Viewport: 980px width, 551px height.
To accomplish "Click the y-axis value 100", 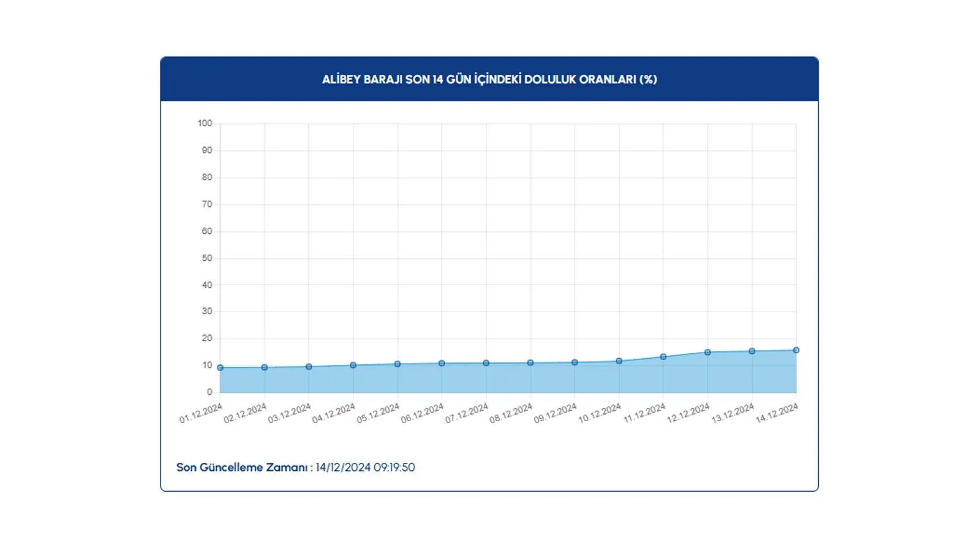I will coord(205,124).
